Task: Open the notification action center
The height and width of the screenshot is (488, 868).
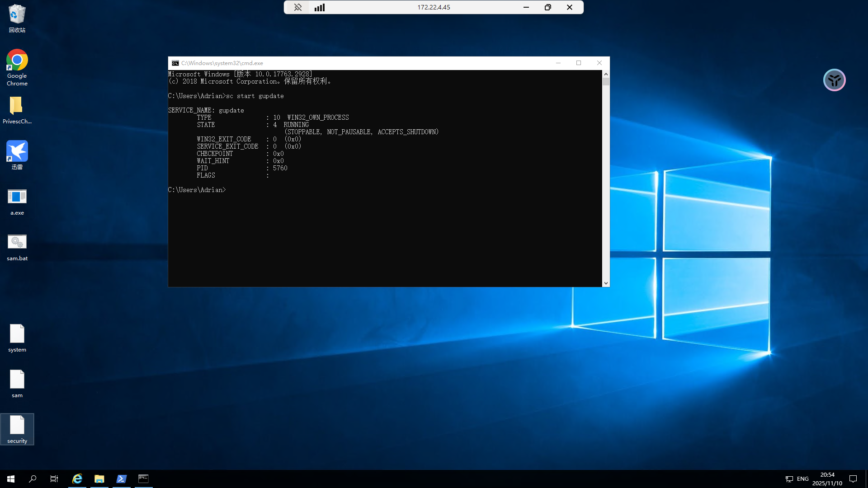Action: coord(853,479)
